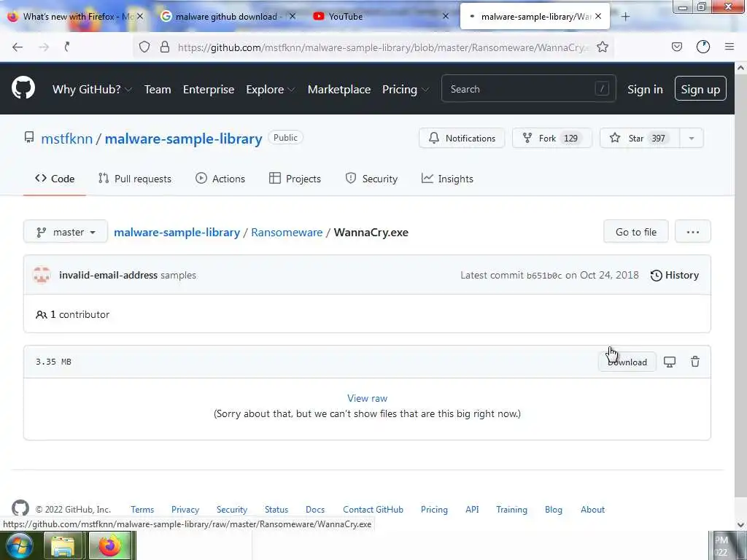
Task: Focus the GitHub search field
Action: pos(528,88)
